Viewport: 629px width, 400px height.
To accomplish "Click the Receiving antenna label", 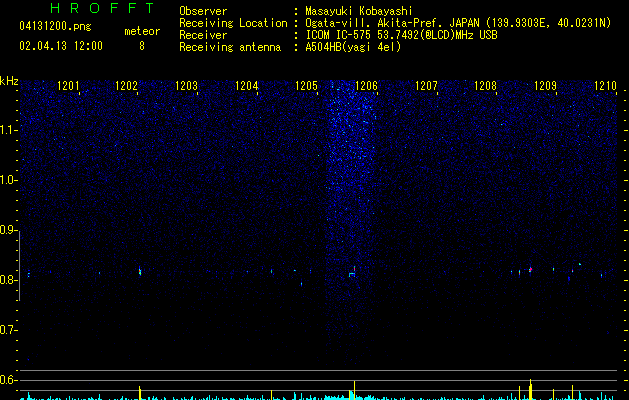I will click(x=230, y=47).
